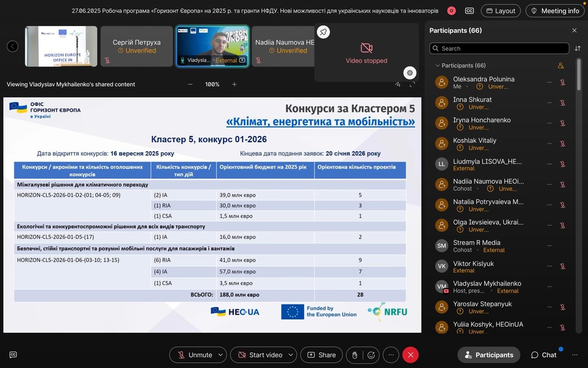The height and width of the screenshot is (368, 588).
Task: Click the sort participants icon
Action: (577, 49)
